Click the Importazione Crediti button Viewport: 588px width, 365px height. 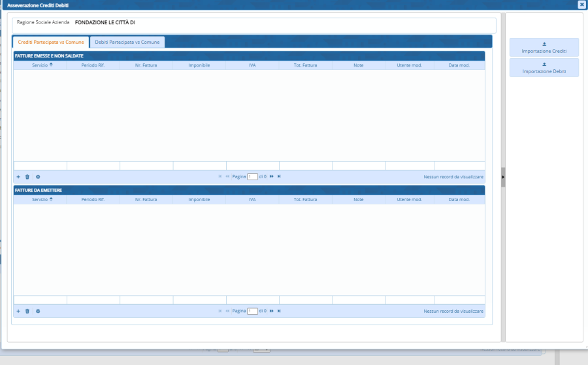[x=544, y=48]
